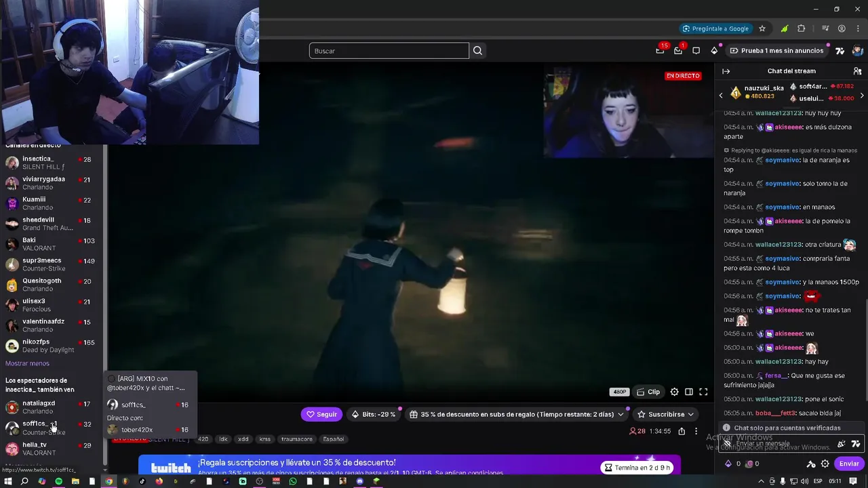
Task: Open the nataliagxd channel in sidebar
Action: pyautogui.click(x=51, y=407)
